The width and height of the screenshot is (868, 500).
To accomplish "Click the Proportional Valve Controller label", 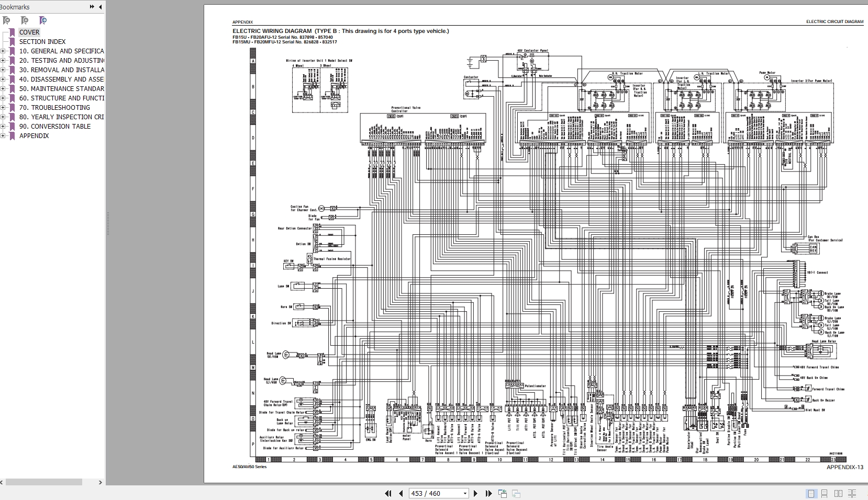I will (406, 109).
